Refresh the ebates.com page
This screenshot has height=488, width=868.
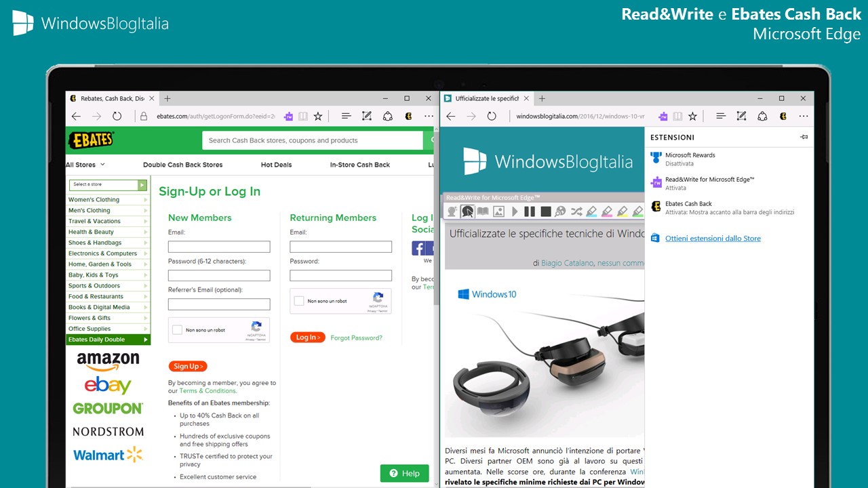point(117,116)
